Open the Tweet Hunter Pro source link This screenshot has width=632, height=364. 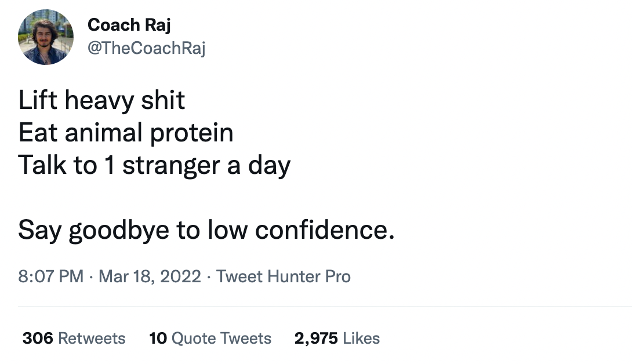click(x=284, y=276)
